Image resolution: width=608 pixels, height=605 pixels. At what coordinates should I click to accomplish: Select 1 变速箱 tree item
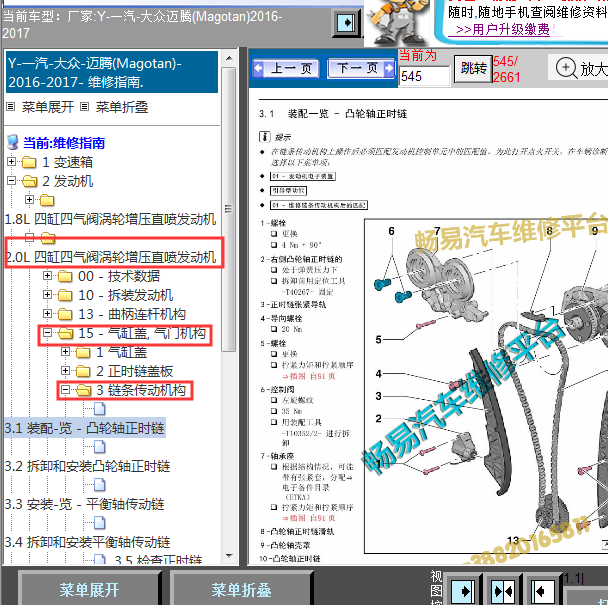click(x=67, y=162)
